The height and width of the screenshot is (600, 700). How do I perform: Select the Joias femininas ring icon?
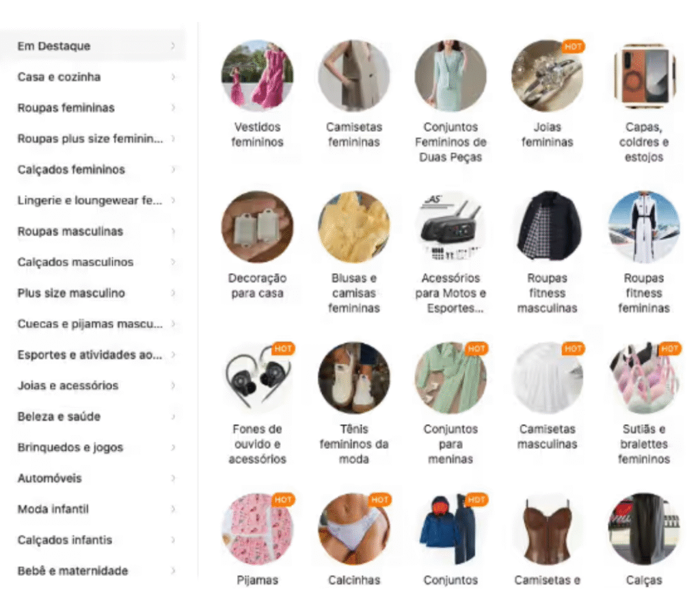coord(547,75)
